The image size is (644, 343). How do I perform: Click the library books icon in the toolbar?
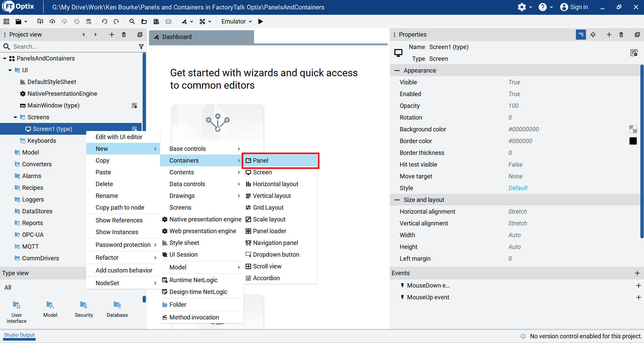[156, 22]
